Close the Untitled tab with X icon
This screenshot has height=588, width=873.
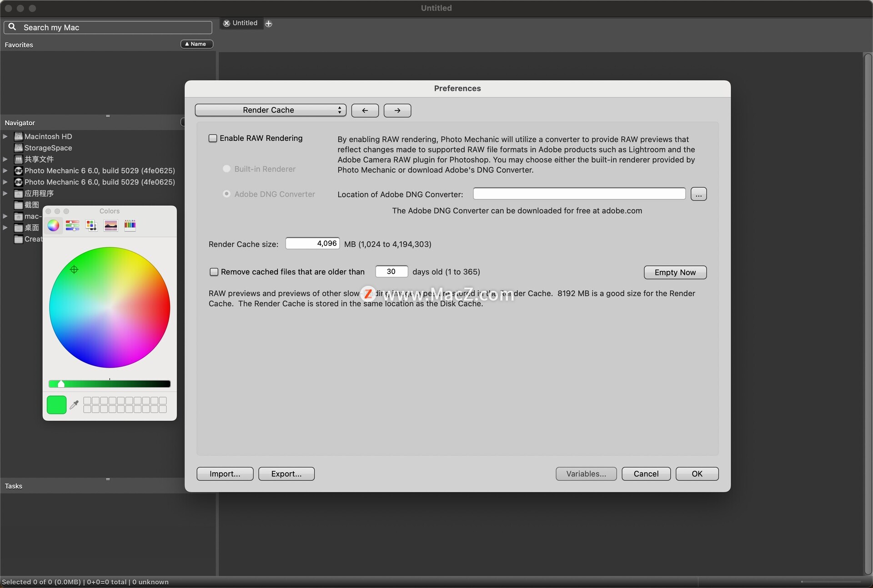tap(226, 23)
